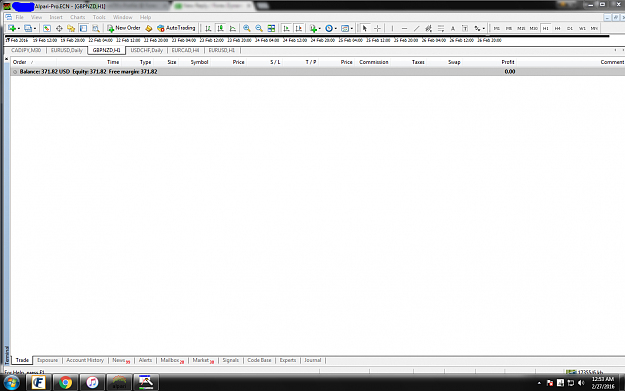Viewport: 625px width, 391px height.
Task: Select the Vertical Line drawing tool
Action: (x=392, y=28)
